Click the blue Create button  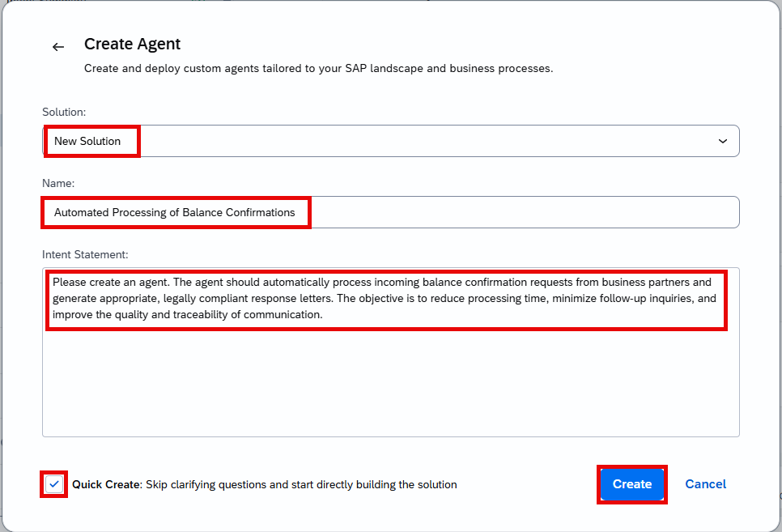(x=632, y=484)
